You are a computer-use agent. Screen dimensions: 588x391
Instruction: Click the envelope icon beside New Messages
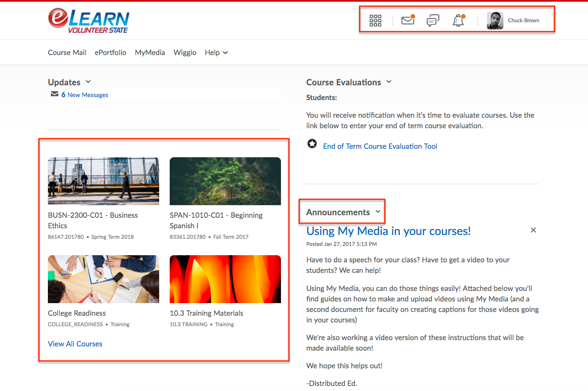coord(55,94)
